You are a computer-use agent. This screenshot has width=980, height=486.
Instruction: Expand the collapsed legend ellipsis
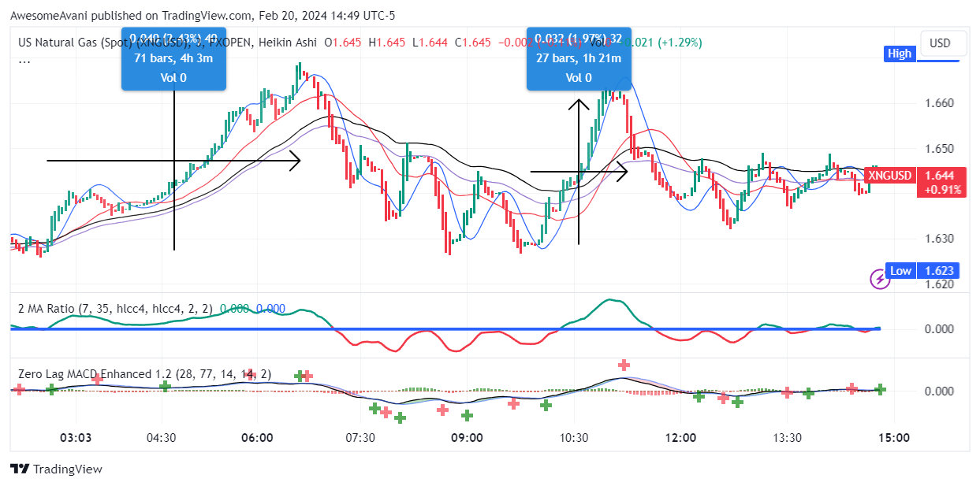click(24, 60)
